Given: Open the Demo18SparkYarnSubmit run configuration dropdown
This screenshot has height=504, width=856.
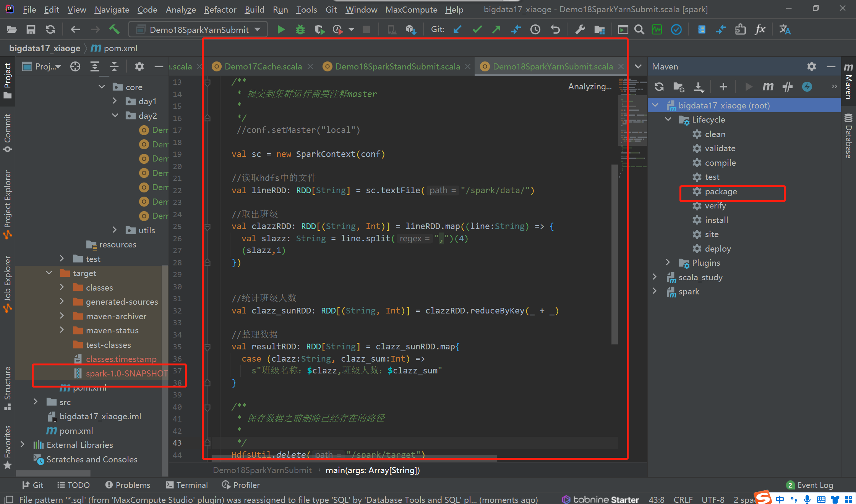Looking at the screenshot, I should tap(198, 29).
